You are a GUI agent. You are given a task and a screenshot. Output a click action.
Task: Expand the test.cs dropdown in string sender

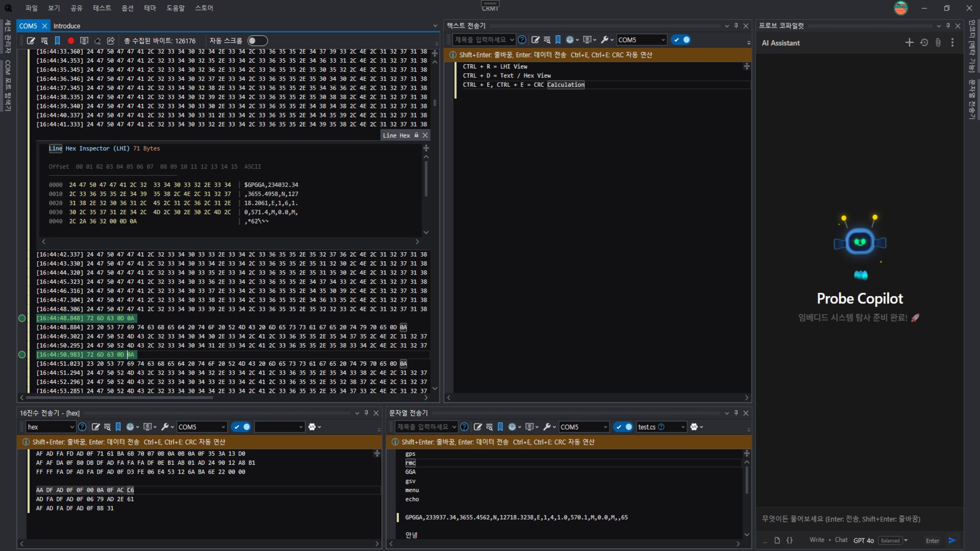click(683, 427)
